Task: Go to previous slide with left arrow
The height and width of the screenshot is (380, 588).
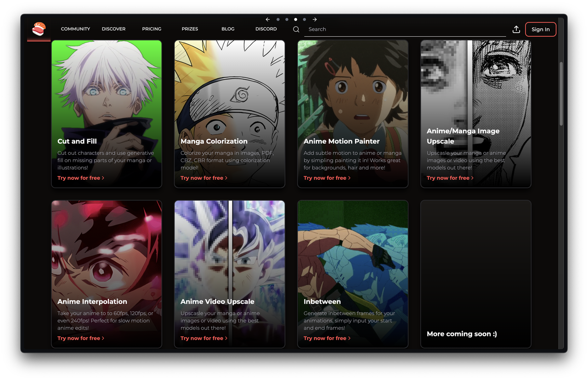Action: [268, 20]
